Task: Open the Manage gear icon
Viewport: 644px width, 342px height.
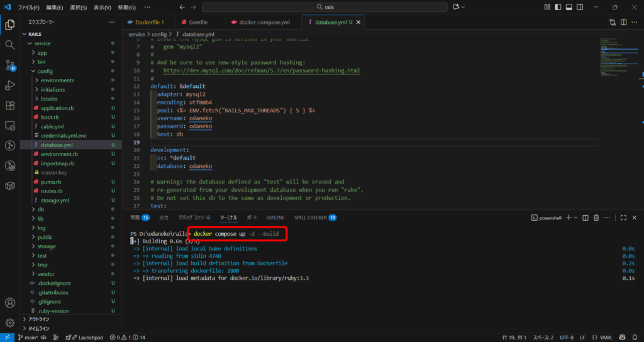Action: point(10,323)
